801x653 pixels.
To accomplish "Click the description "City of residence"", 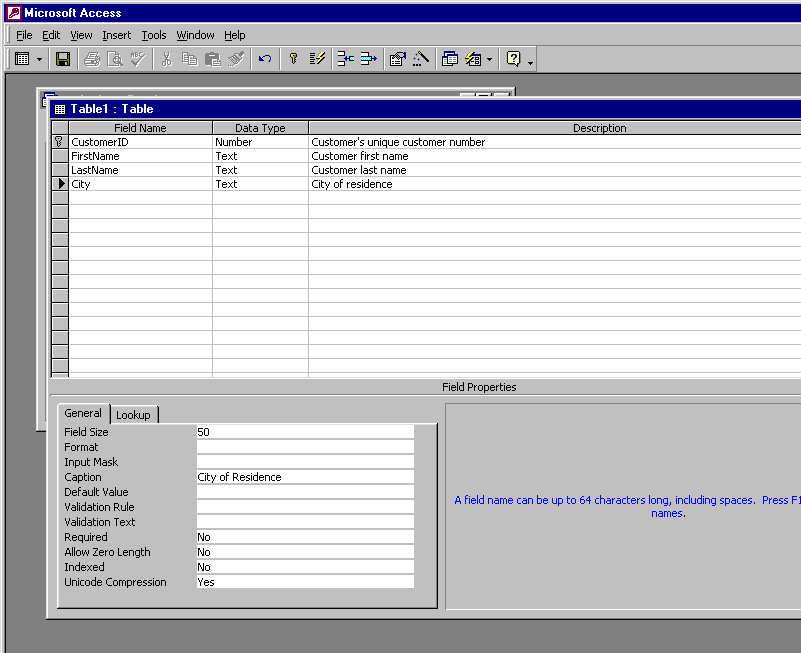I will [351, 184].
